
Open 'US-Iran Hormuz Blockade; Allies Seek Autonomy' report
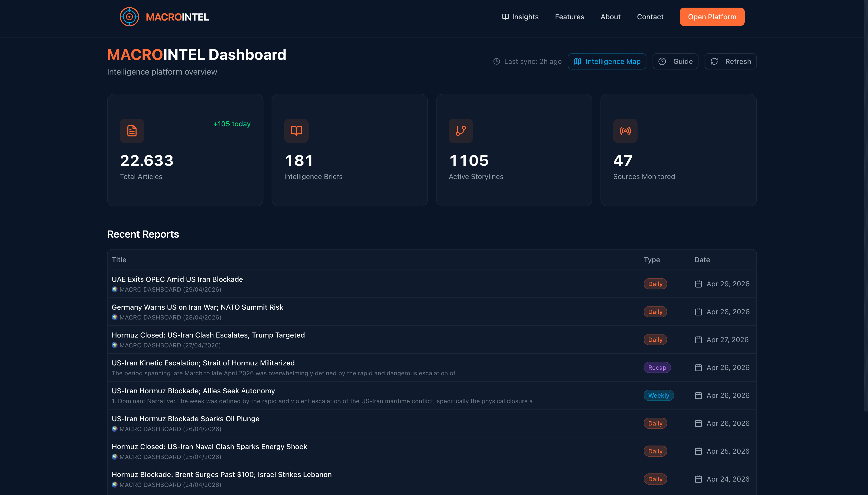193,391
